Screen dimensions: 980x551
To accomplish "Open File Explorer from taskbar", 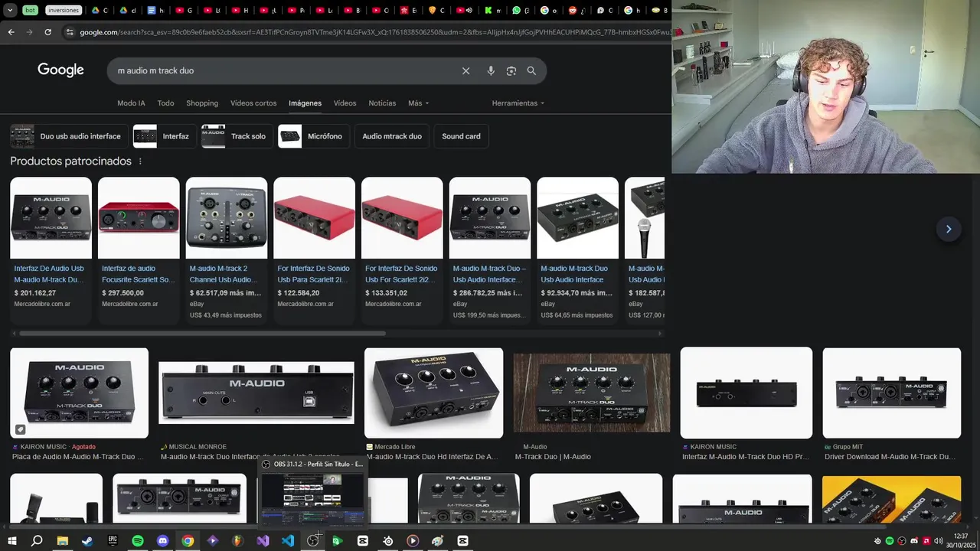I will [62, 540].
